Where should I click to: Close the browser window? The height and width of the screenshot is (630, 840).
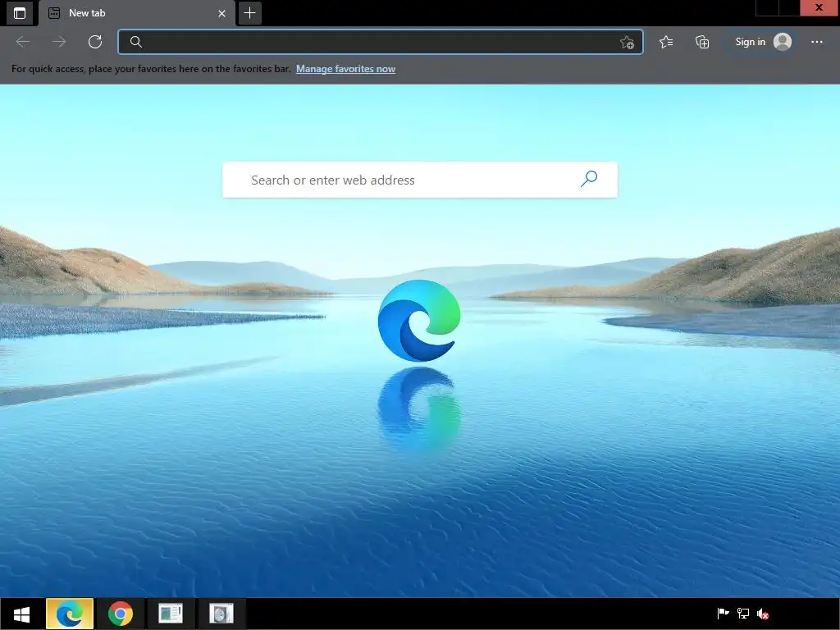tap(819, 7)
